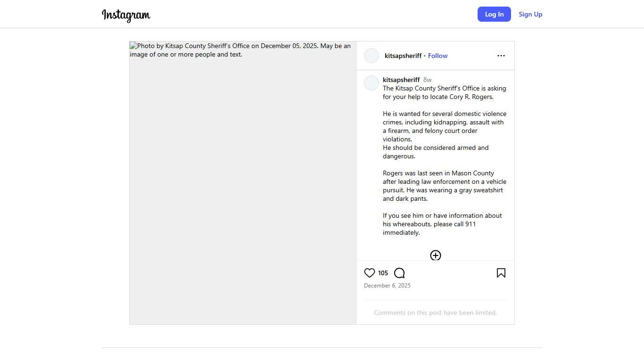The image size is (644, 362).
Task: Click the 8w timestamp on the caption
Action: pos(427,80)
